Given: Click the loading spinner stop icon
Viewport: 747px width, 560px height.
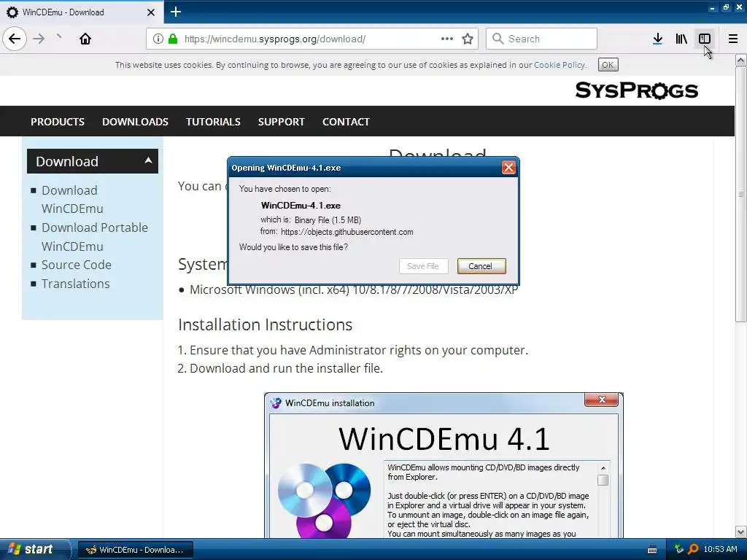Looking at the screenshot, I should pos(58,36).
